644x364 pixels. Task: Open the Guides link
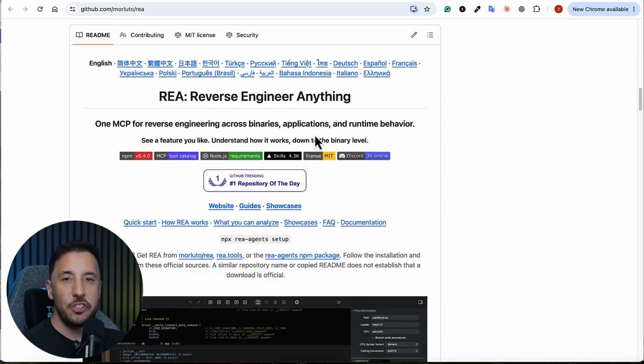(250, 206)
